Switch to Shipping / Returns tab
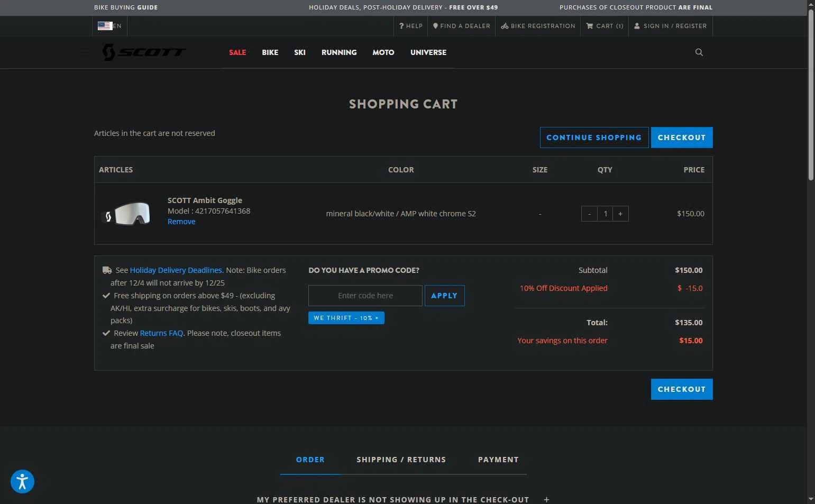Screen dimensions: 815x504 tap(401, 460)
